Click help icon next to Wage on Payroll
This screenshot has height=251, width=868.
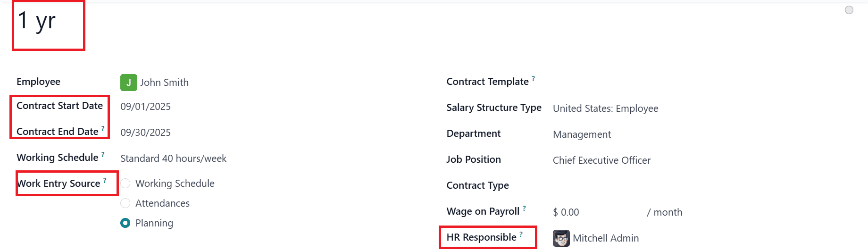(x=524, y=208)
